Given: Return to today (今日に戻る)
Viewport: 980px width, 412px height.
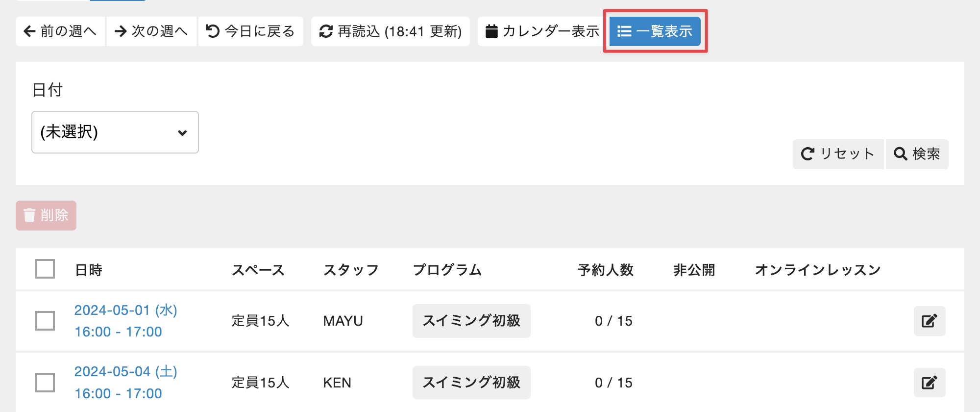Looking at the screenshot, I should [250, 31].
